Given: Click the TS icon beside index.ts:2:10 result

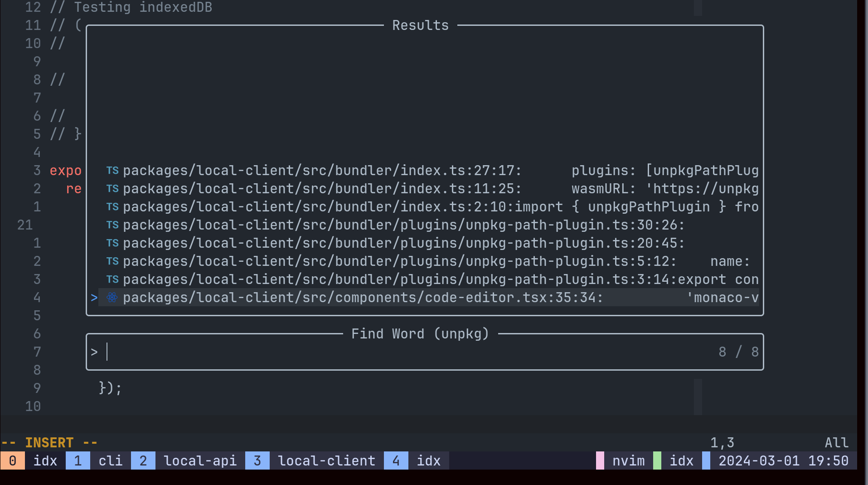Looking at the screenshot, I should click(112, 207).
